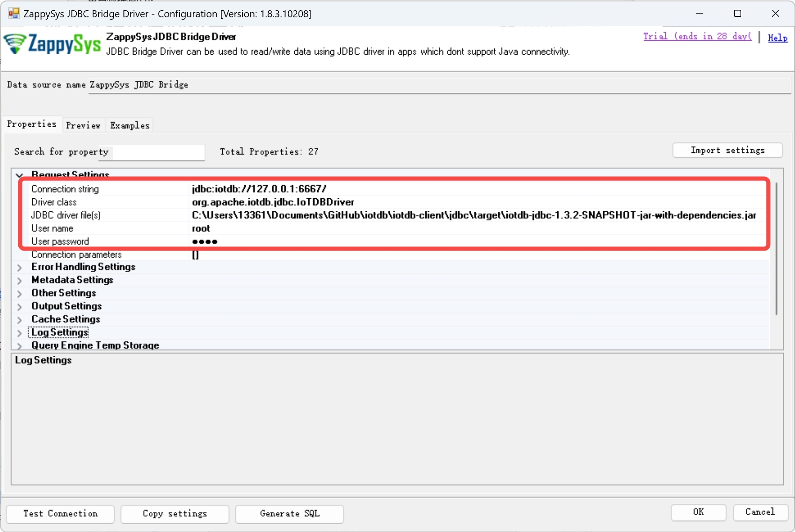Select the User password property label
The image size is (795, 532).
point(60,241)
